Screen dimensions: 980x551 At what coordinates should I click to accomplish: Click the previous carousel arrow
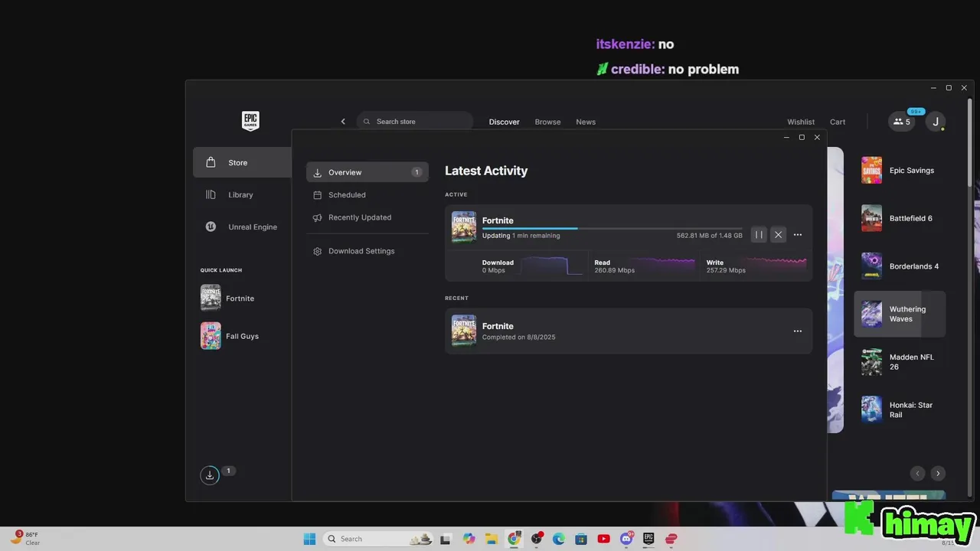point(917,473)
